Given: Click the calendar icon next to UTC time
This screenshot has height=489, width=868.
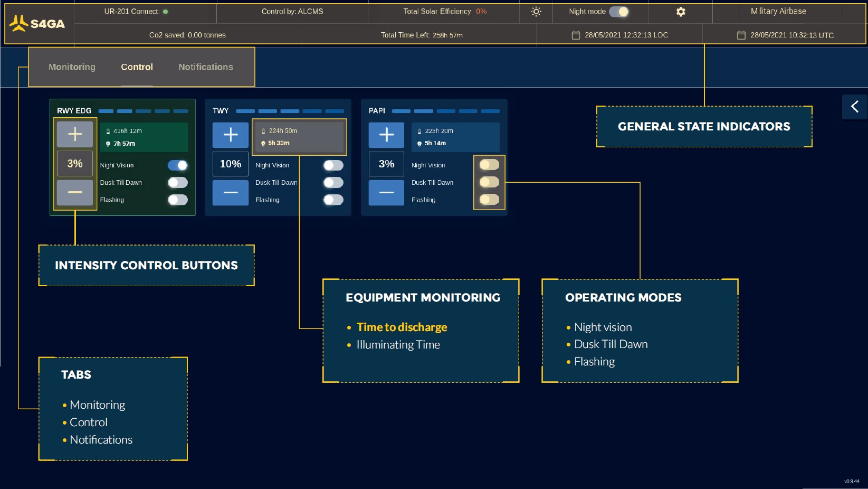Looking at the screenshot, I should pyautogui.click(x=741, y=35).
